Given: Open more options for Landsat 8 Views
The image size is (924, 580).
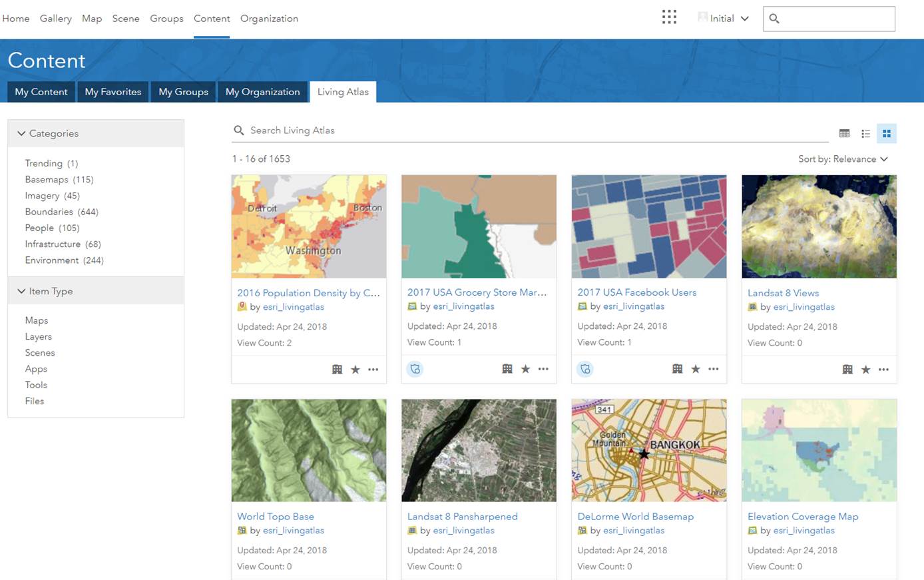Looking at the screenshot, I should (883, 370).
